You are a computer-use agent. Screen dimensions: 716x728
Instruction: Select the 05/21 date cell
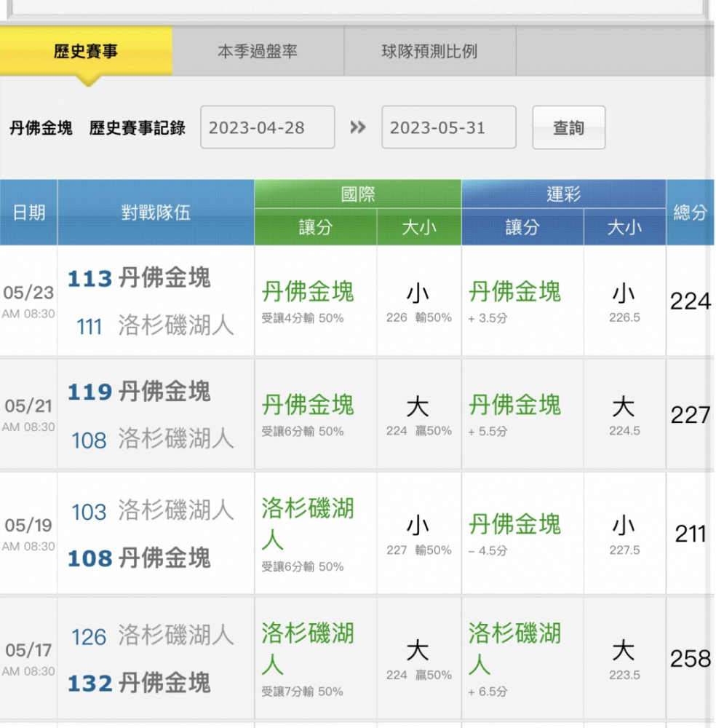point(29,414)
